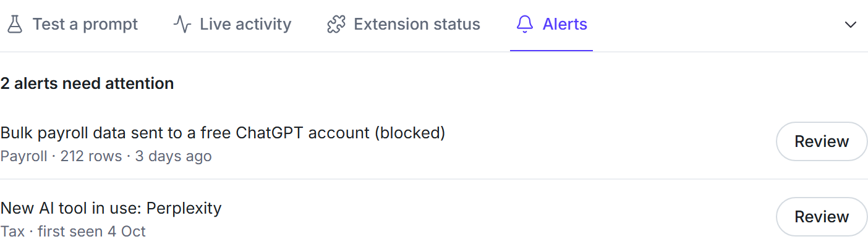
Task: Click the 'first seen 4 Oct' date text
Action: point(91,232)
